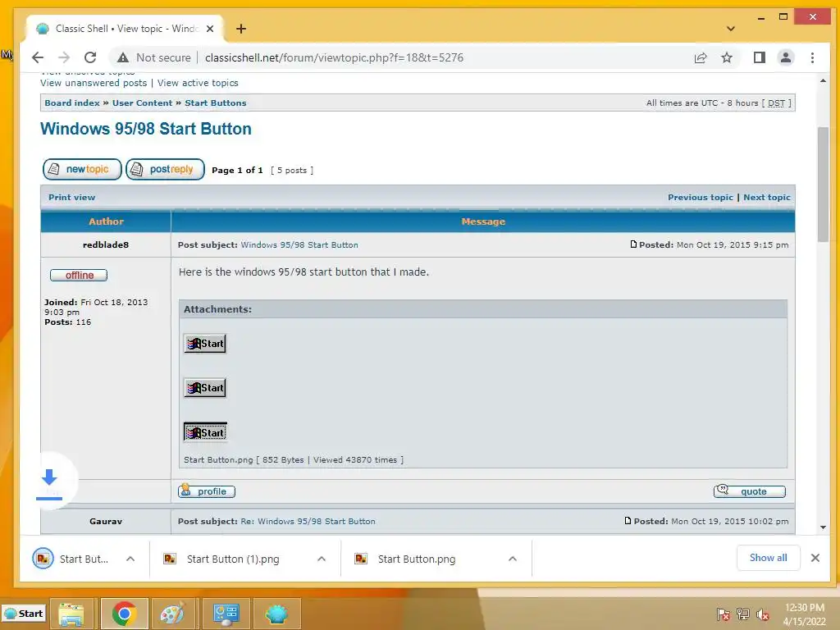Click the post reply button
The height and width of the screenshot is (630, 840).
[165, 169]
